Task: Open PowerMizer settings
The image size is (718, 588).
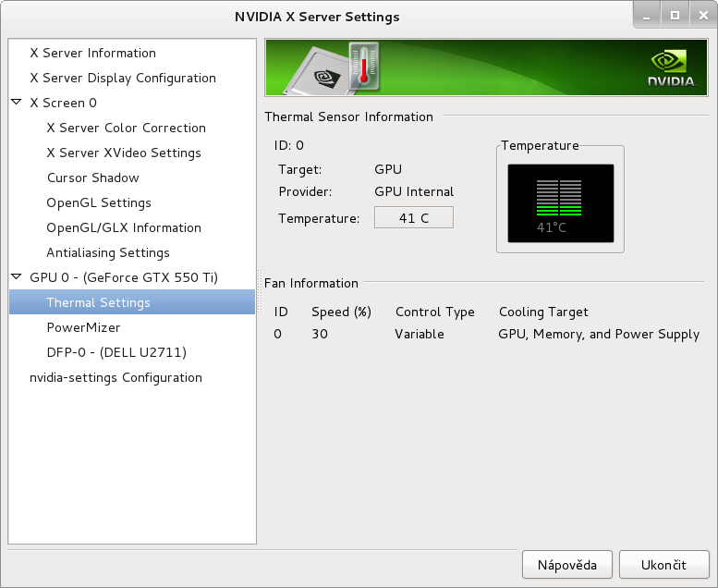Action: coord(83,327)
